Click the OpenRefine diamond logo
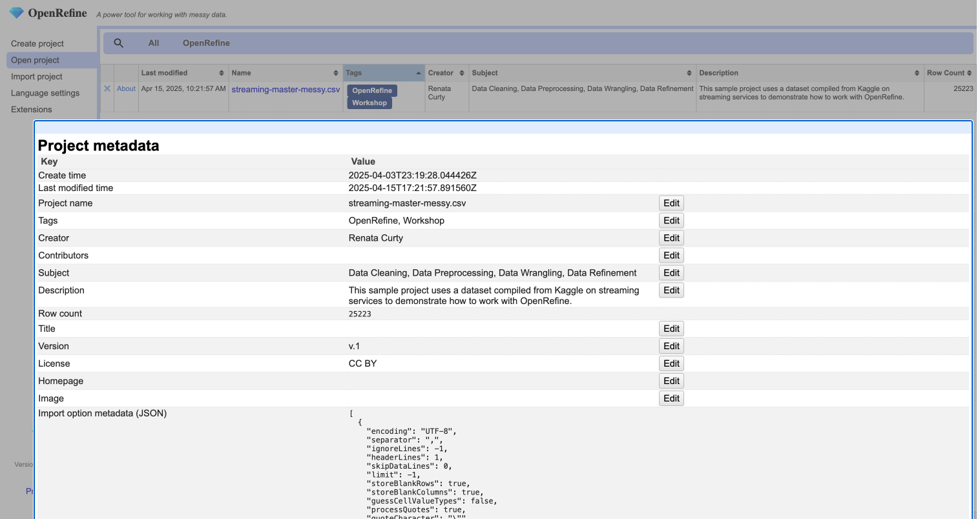Image resolution: width=980 pixels, height=519 pixels. (16, 13)
